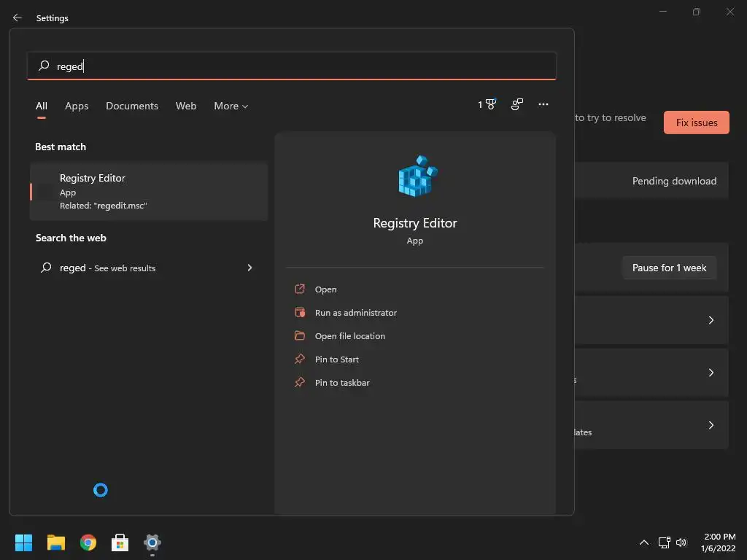Click the Run as administrator shield icon
This screenshot has width=747, height=560.
[300, 312]
